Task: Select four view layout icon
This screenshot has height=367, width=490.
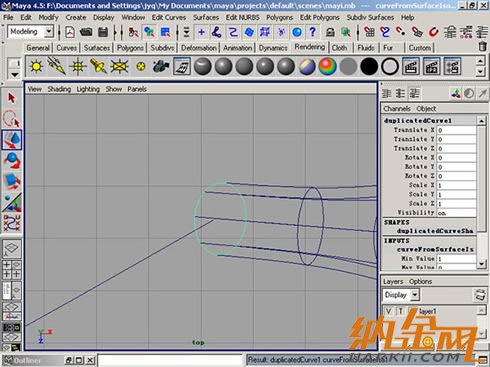Action: [12, 269]
